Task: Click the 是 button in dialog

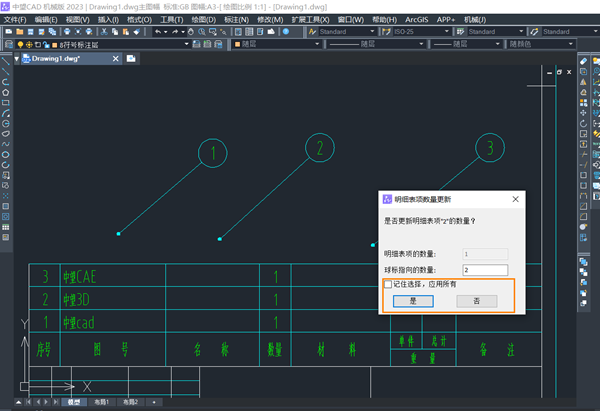Action: [x=413, y=301]
